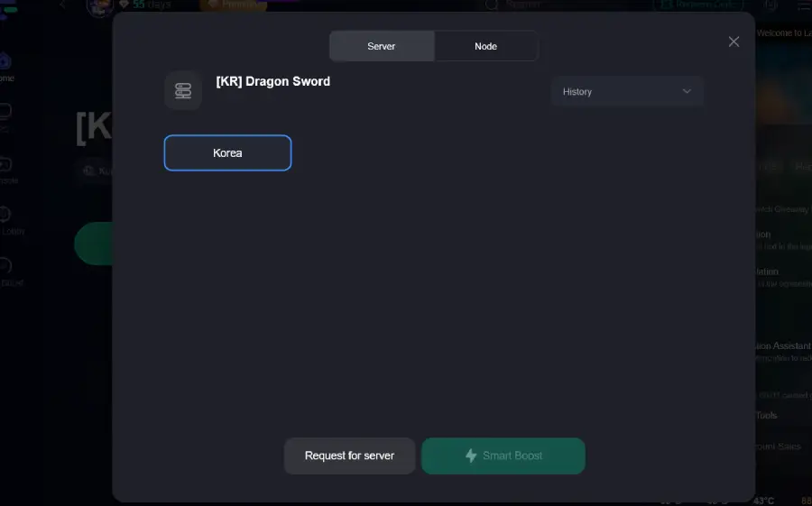Screen dimensions: 812x506
Task: Switch to the Server tab
Action: pos(382,46)
